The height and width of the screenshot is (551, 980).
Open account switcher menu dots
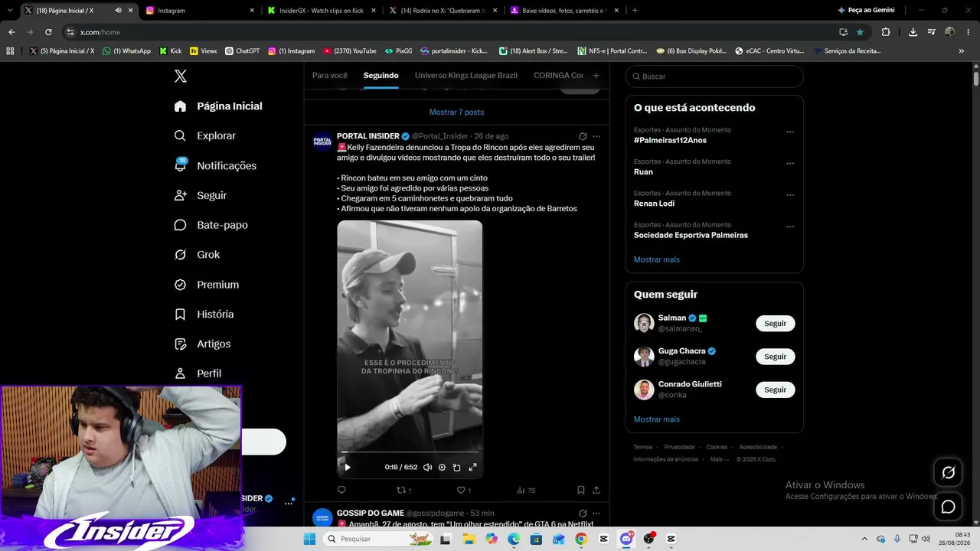click(x=289, y=503)
